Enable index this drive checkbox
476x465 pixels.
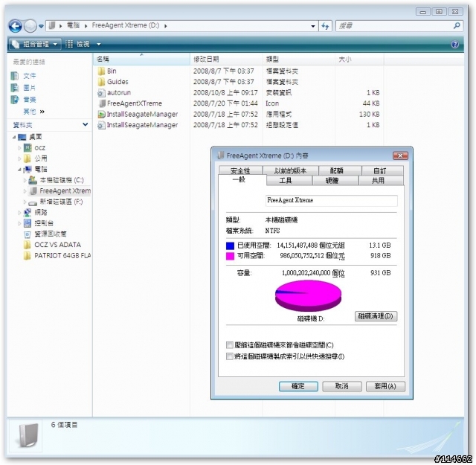(x=230, y=356)
